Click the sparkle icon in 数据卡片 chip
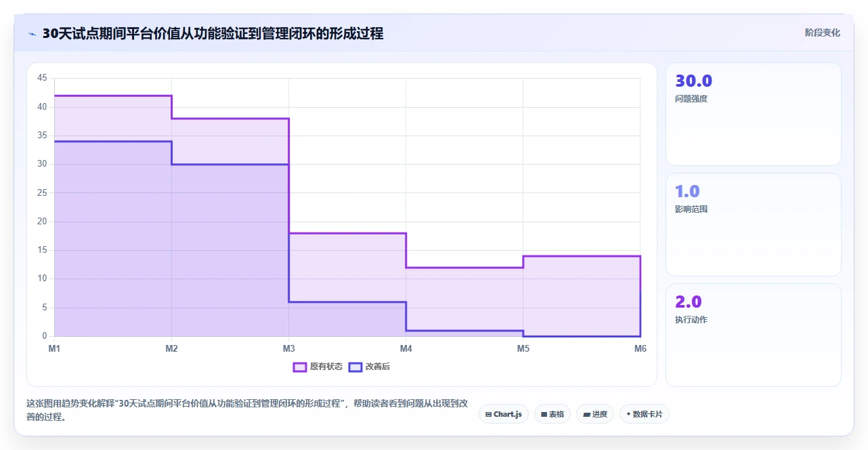This screenshot has height=450, width=868. [628, 414]
